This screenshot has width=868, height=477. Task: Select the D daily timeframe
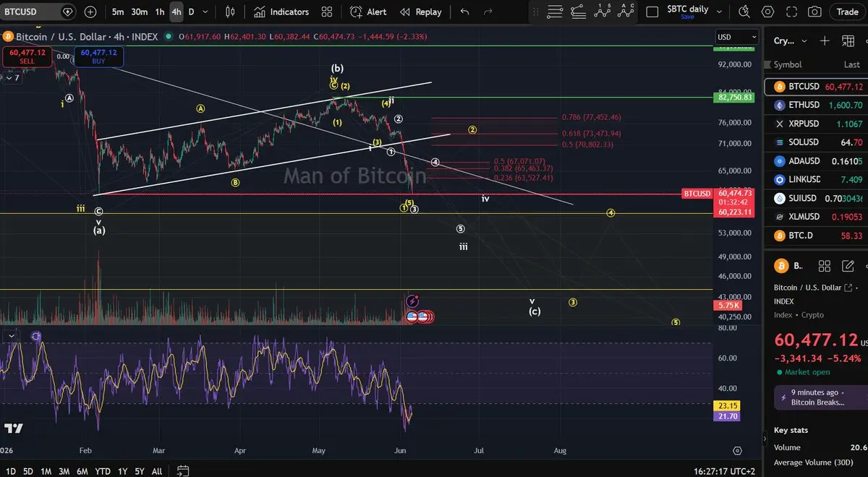[192, 12]
